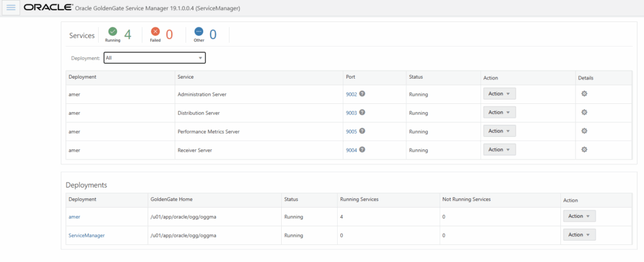Click the Oracle GoldenGate Service Manager title
644x262 pixels.
158,8
